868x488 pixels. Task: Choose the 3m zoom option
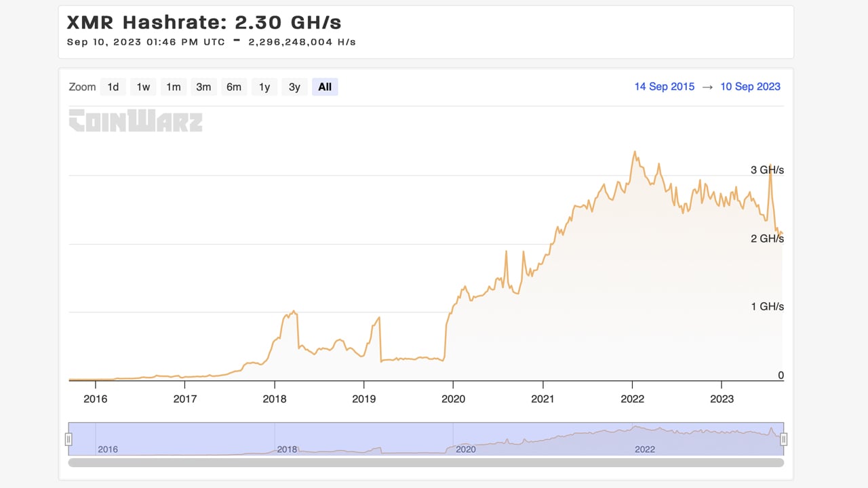coord(203,87)
